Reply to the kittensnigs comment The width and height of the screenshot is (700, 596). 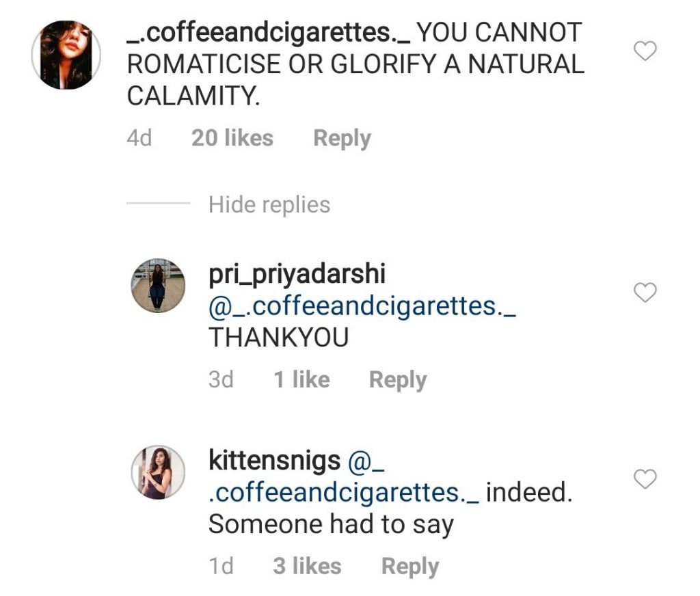point(409,566)
